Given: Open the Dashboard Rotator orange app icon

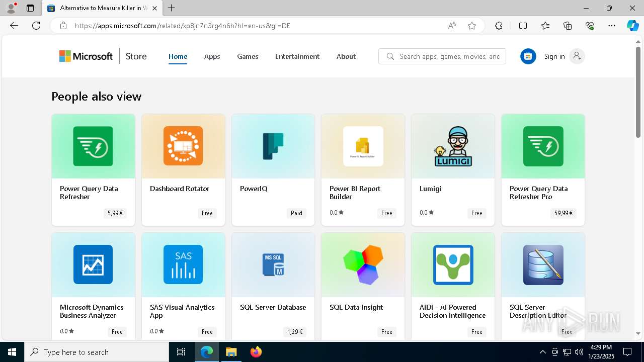Looking at the screenshot, I should [183, 146].
